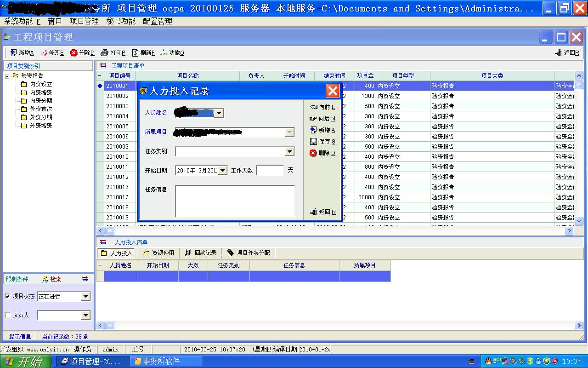Viewport: 588px width, 368px height.
Task: Click inside the 工作天数 input field
Action: pos(270,171)
